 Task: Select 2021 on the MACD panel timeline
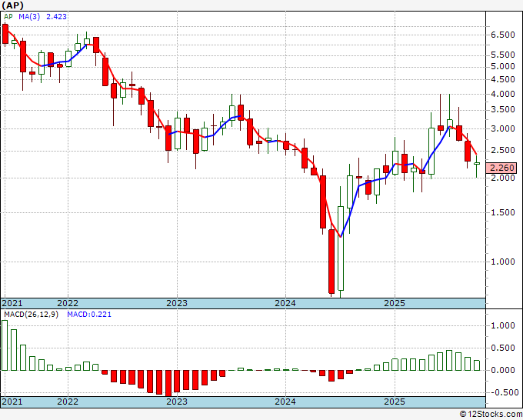tap(12, 402)
